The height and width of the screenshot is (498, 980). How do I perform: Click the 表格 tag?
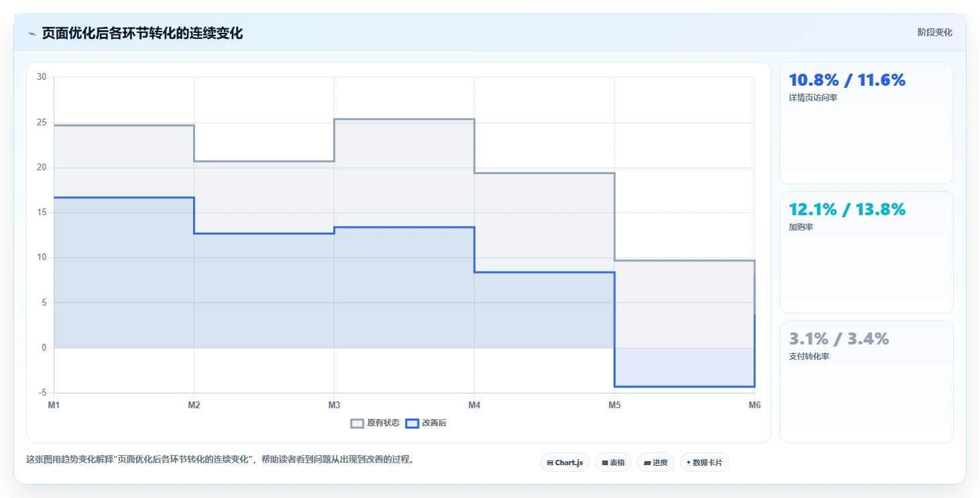[613, 462]
